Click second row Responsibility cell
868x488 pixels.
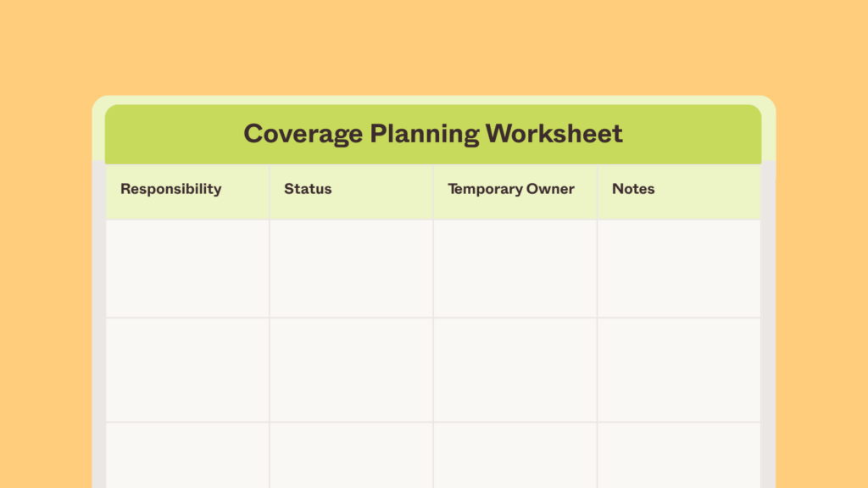187,370
